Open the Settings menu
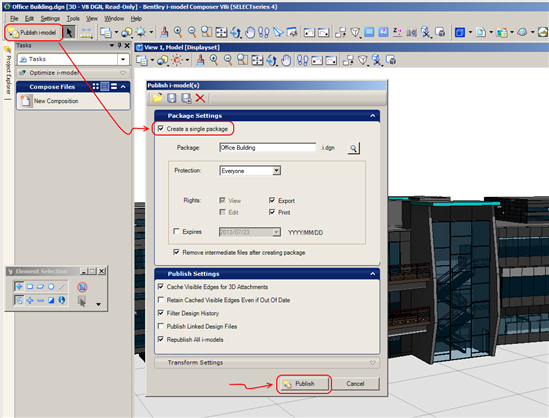Viewport: 549px width, 418px height. pos(50,19)
